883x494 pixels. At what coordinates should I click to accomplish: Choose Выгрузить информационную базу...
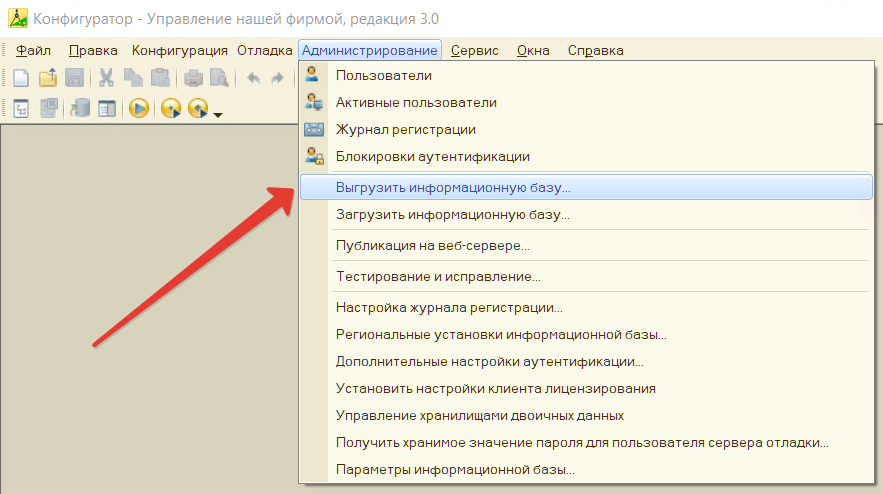(x=586, y=187)
